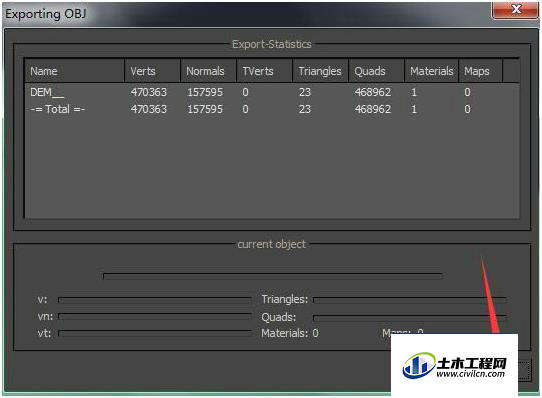Click the overall current object progress bar

[x=273, y=276]
